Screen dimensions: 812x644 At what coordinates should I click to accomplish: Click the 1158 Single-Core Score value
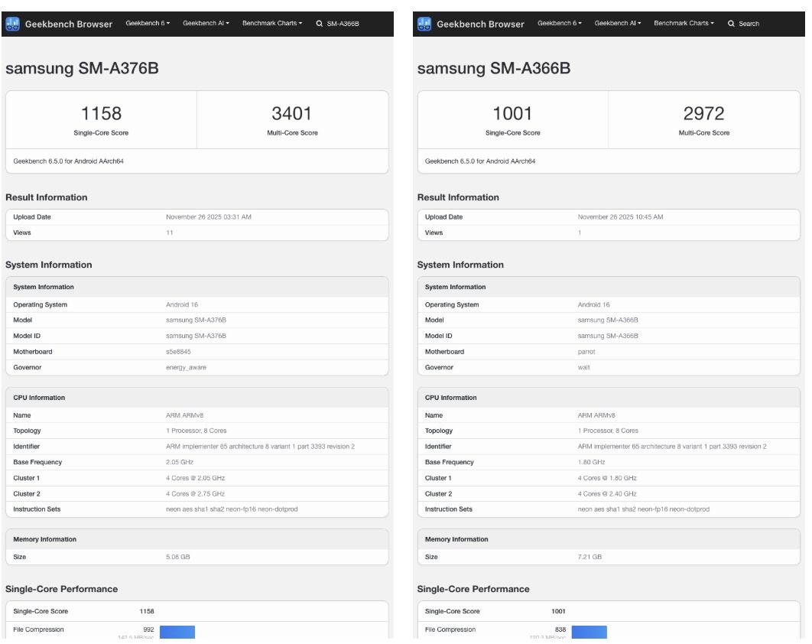coord(101,114)
